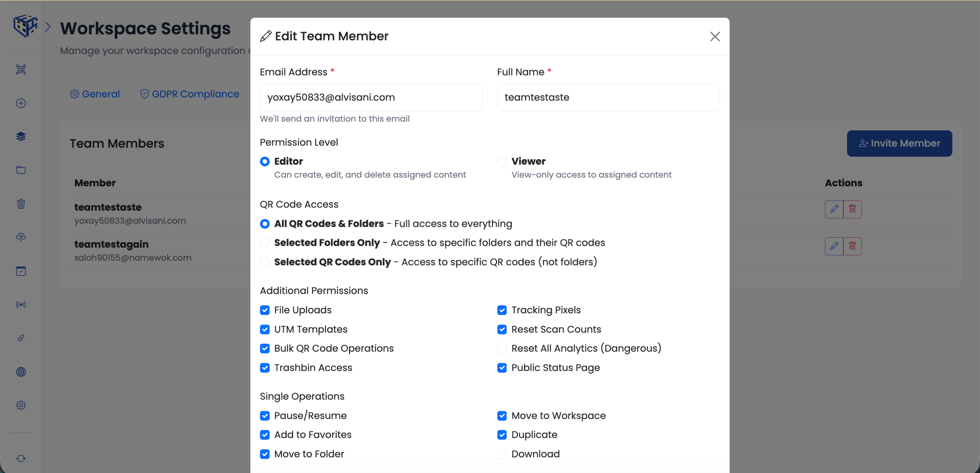980x473 pixels.
Task: Open the Trashbin from the sidebar
Action: click(21, 204)
